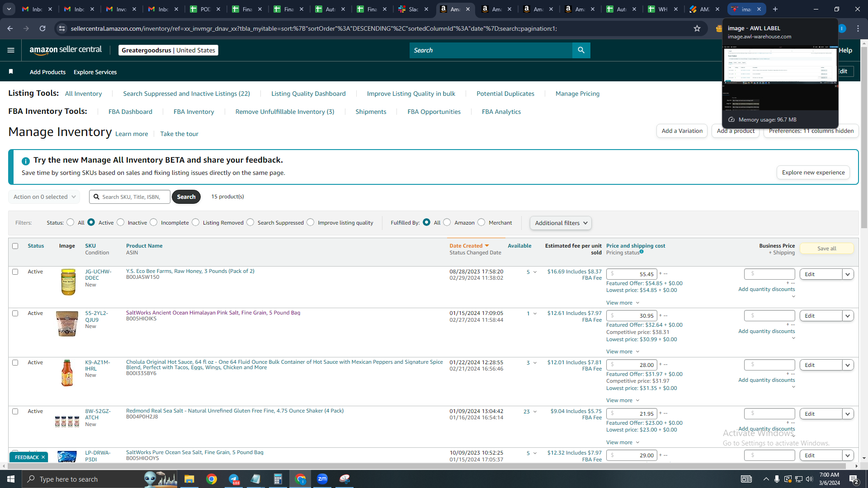Open the Action on 0 selected dropdown
This screenshot has height=488, width=868.
click(x=44, y=197)
